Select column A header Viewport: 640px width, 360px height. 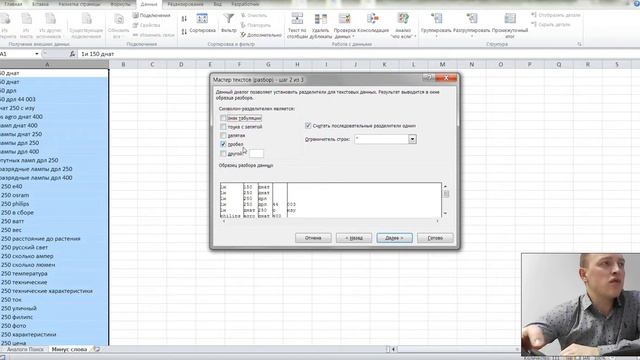coord(47,64)
